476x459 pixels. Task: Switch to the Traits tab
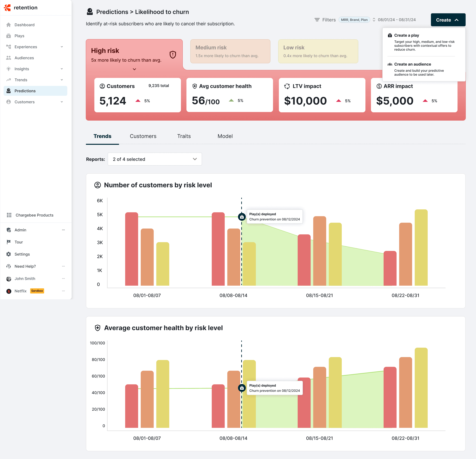coord(184,136)
